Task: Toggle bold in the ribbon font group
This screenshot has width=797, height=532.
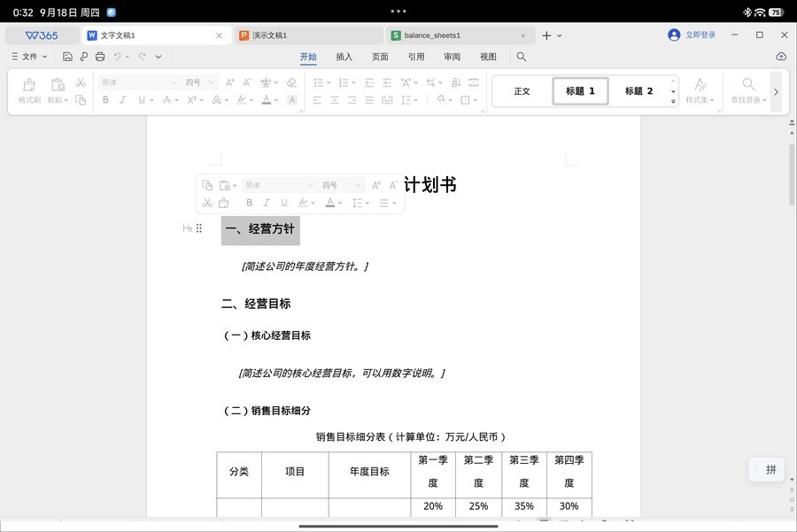Action: pos(105,100)
